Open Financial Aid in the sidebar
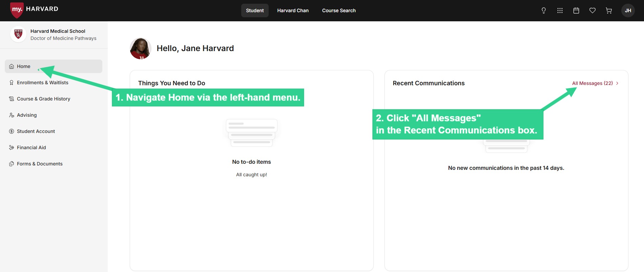The image size is (644, 272). (54, 148)
